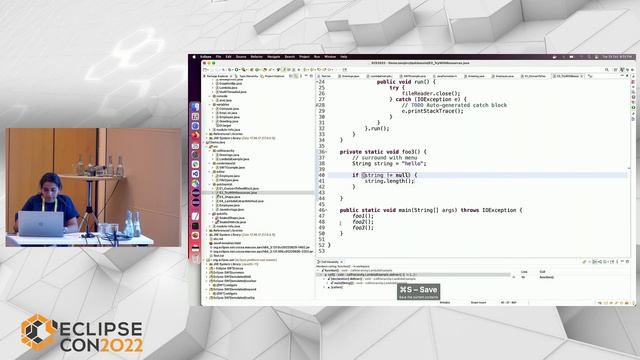640x360 pixels.
Task: Click the Line column header in Call Hierarchy
Action: (x=524, y=271)
